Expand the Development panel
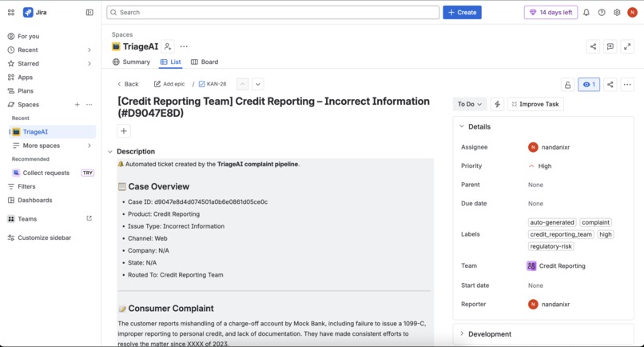 tap(462, 334)
